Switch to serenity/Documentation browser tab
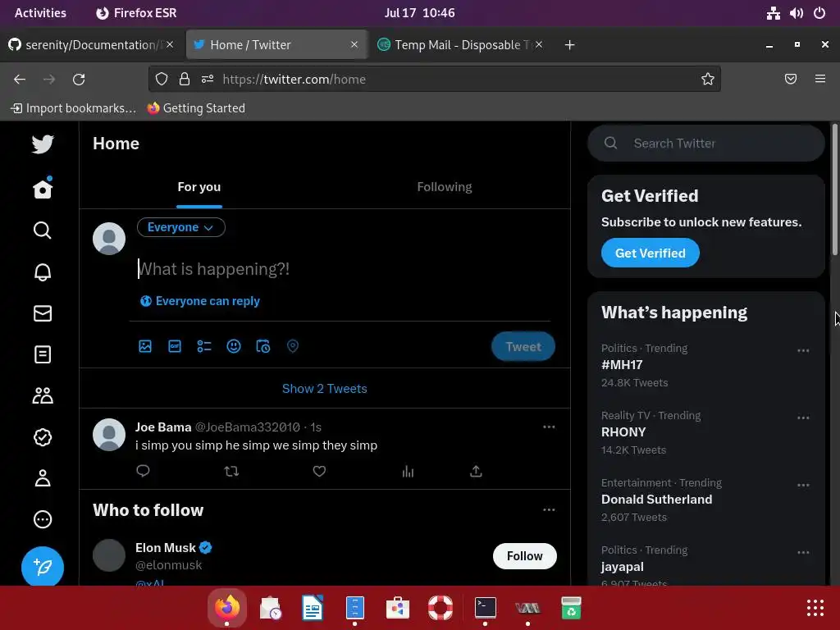The height and width of the screenshot is (630, 840). [x=90, y=45]
